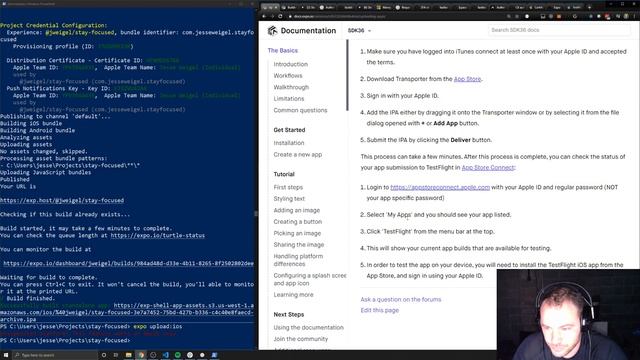
Task: Click the Search SDK36 docs field
Action: point(559,30)
